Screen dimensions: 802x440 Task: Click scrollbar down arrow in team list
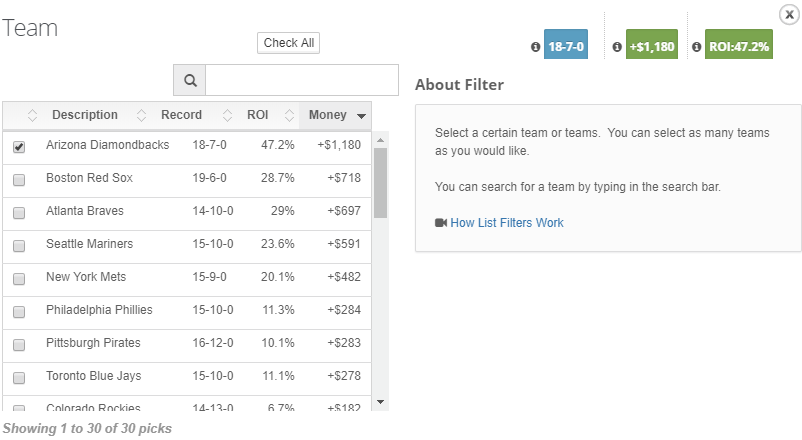pos(380,402)
